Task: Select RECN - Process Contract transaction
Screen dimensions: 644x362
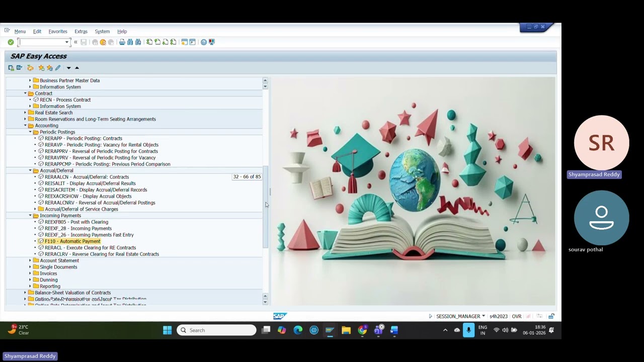Action: tap(65, 100)
